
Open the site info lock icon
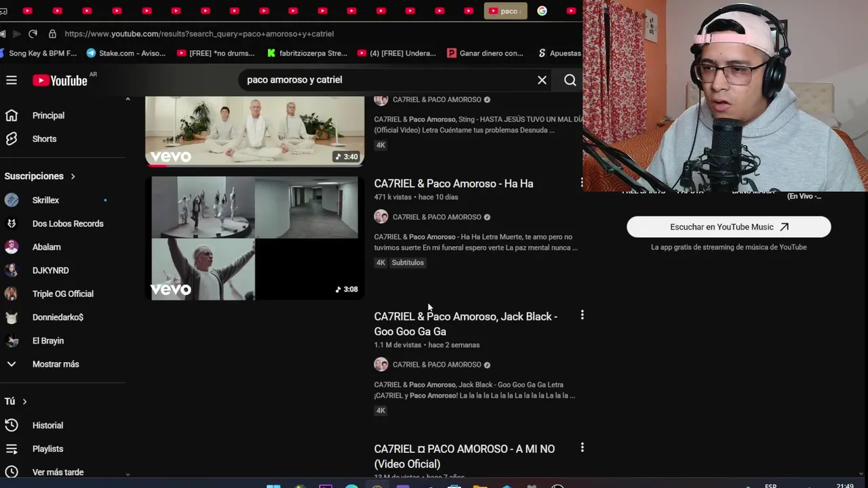point(52,33)
